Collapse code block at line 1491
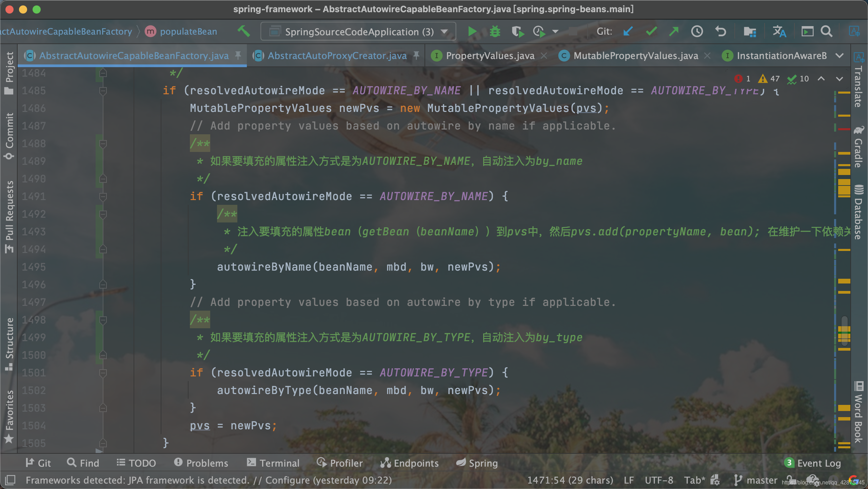Viewport: 868px width, 489px height. tap(103, 196)
